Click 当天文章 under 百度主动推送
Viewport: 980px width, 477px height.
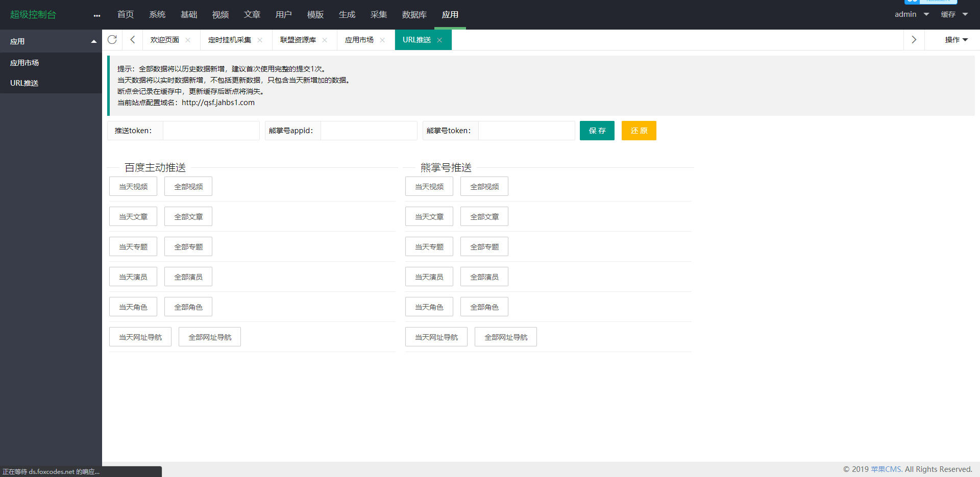[x=133, y=216]
